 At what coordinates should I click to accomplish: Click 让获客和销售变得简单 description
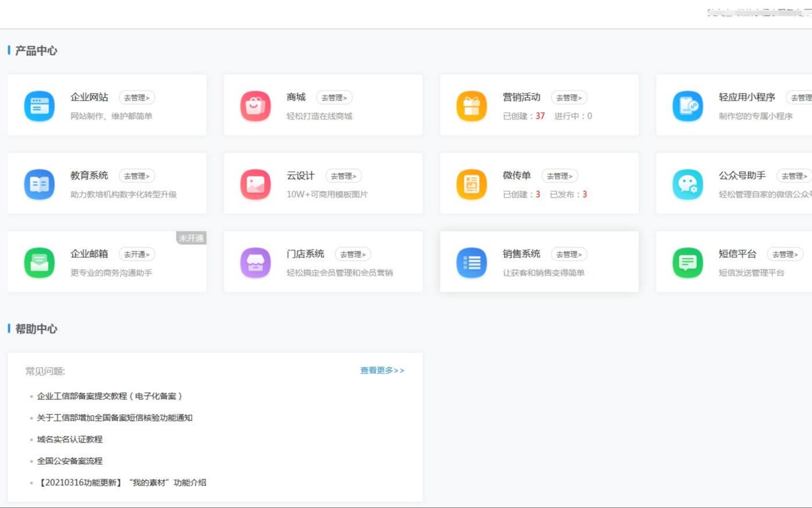tap(544, 273)
